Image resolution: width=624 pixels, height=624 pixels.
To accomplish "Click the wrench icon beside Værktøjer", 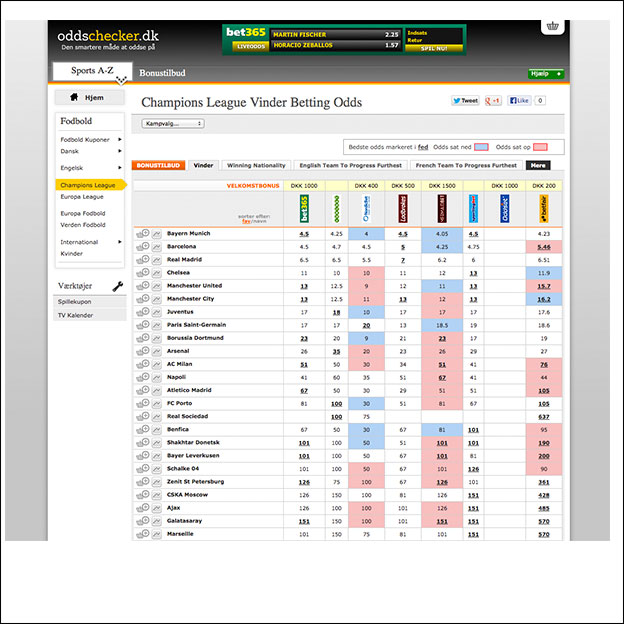I will (x=118, y=286).
